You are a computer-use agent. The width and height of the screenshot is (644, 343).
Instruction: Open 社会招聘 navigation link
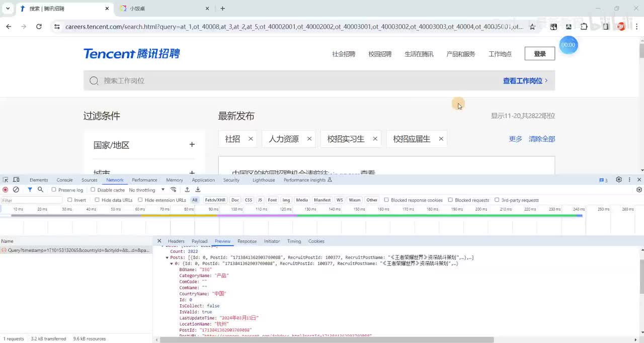click(344, 54)
